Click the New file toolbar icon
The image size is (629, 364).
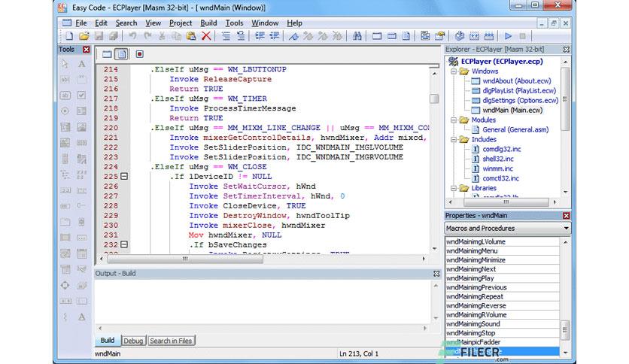(x=69, y=36)
